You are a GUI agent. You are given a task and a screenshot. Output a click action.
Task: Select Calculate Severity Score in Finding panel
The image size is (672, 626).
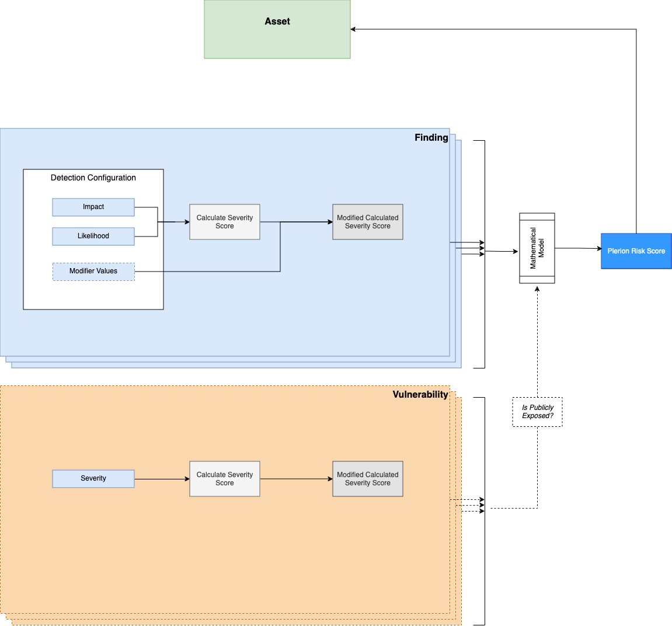(225, 222)
